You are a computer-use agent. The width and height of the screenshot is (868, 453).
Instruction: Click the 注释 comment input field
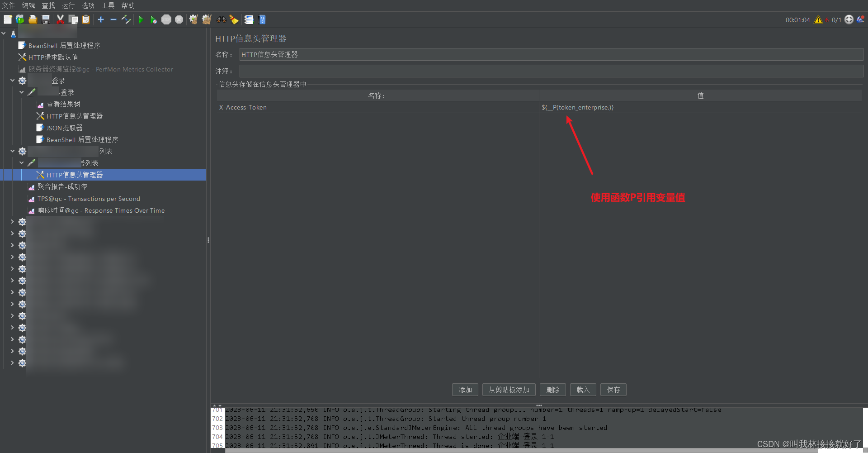click(551, 71)
